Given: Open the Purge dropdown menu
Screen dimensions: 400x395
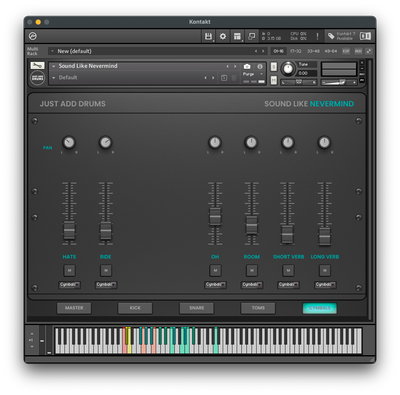Looking at the screenshot, I should pyautogui.click(x=253, y=74).
